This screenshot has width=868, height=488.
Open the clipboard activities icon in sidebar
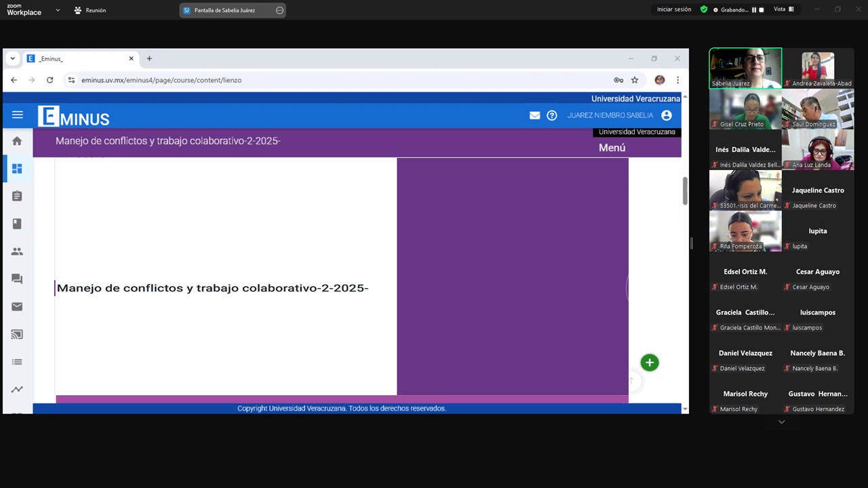coord(17,196)
